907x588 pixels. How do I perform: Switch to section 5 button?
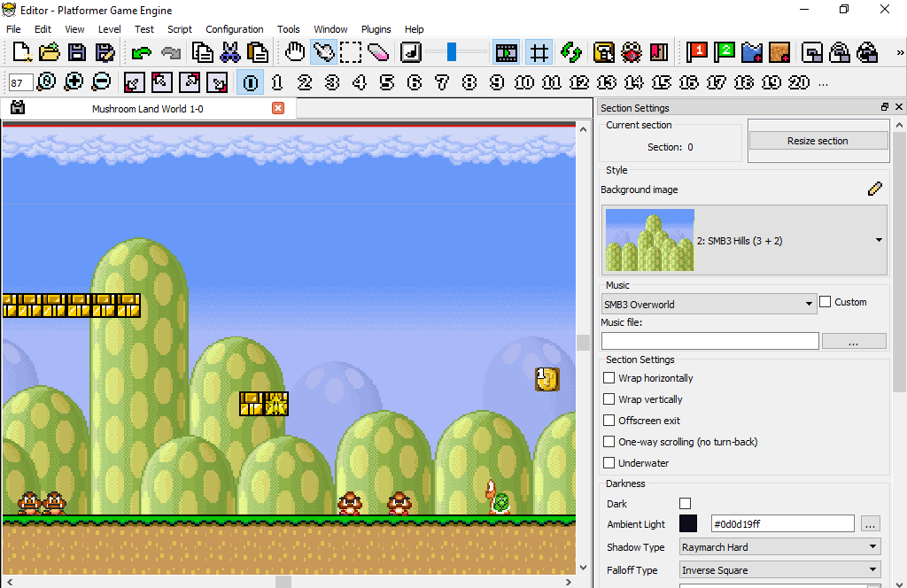387,82
